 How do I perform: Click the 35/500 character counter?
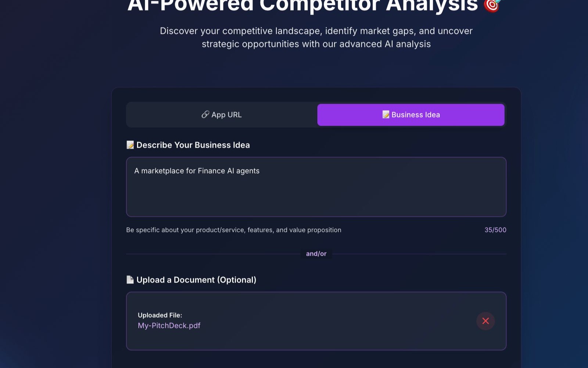pyautogui.click(x=495, y=230)
